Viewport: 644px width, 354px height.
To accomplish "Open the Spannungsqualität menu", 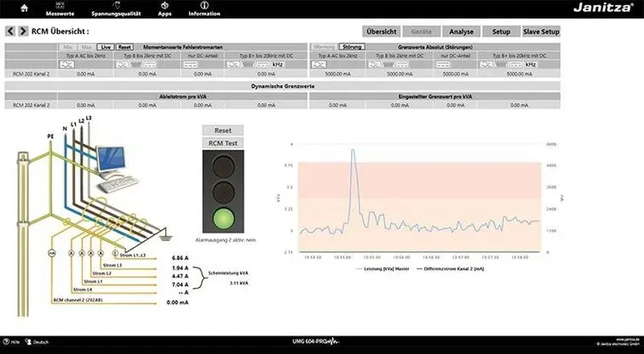I will [x=116, y=9].
